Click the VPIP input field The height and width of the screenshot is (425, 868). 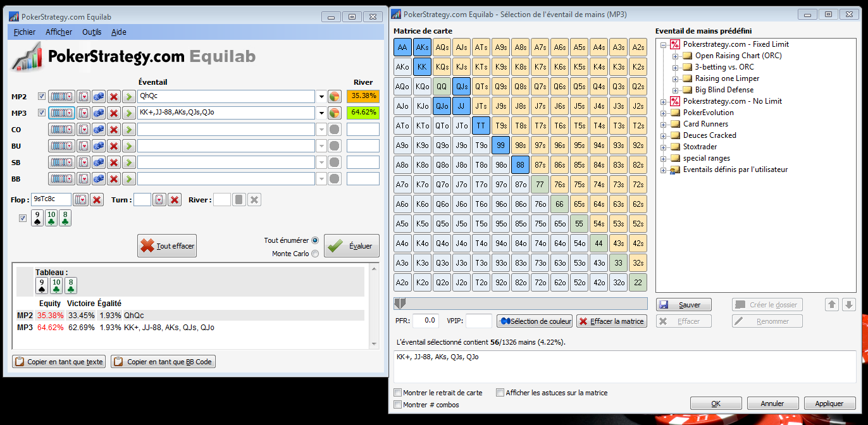click(x=479, y=321)
